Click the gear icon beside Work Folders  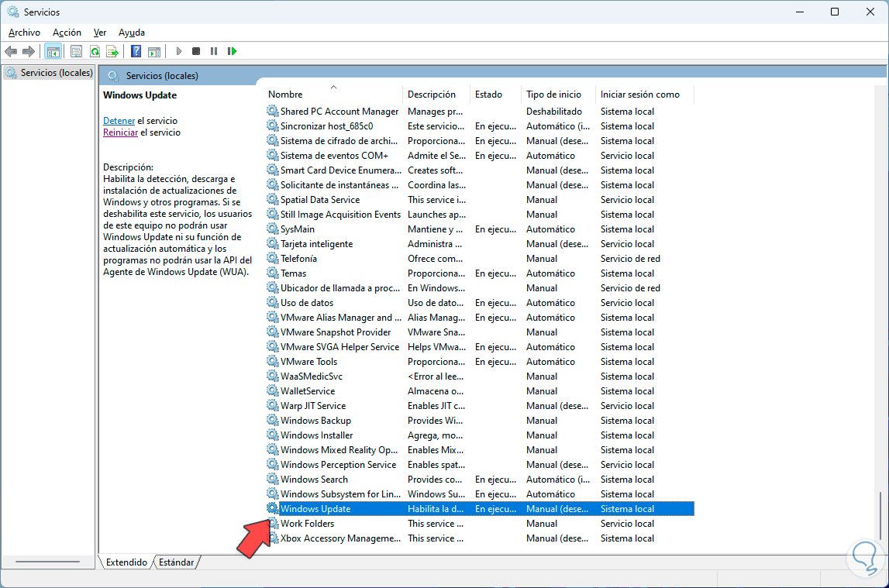tap(273, 523)
